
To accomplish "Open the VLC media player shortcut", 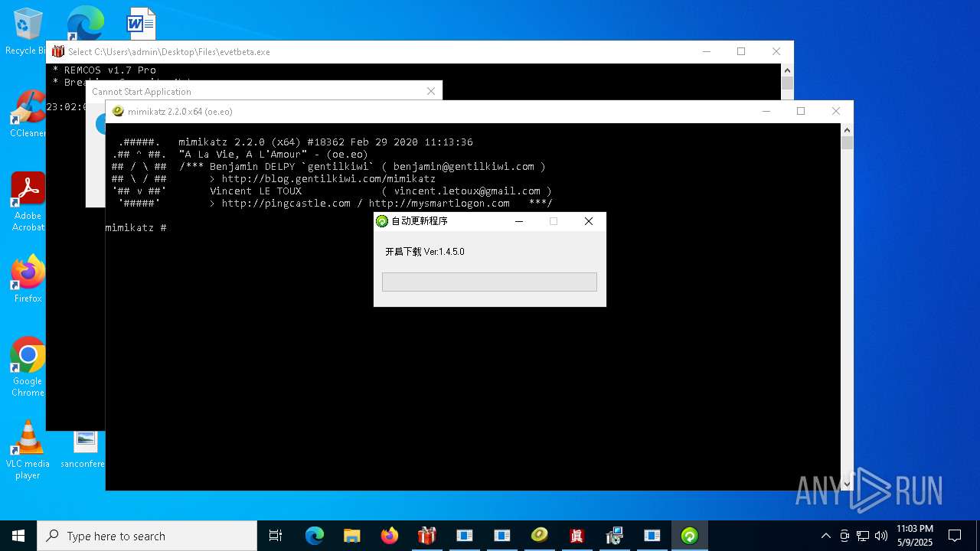I will point(28,450).
